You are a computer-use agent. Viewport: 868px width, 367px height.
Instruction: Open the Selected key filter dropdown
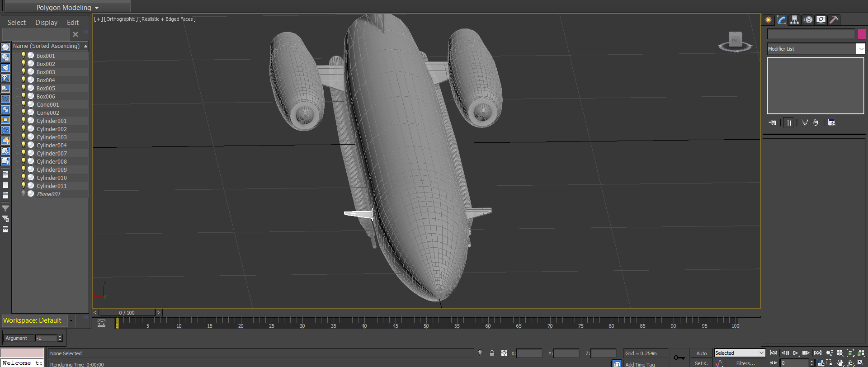[x=740, y=353]
